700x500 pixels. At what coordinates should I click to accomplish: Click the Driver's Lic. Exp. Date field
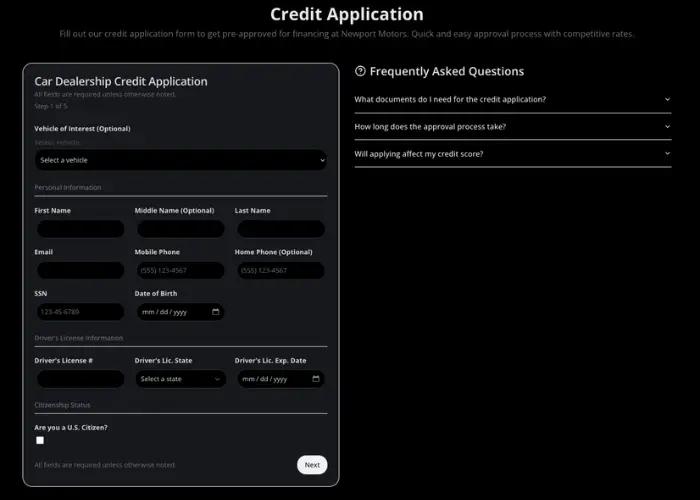pyautogui.click(x=281, y=379)
